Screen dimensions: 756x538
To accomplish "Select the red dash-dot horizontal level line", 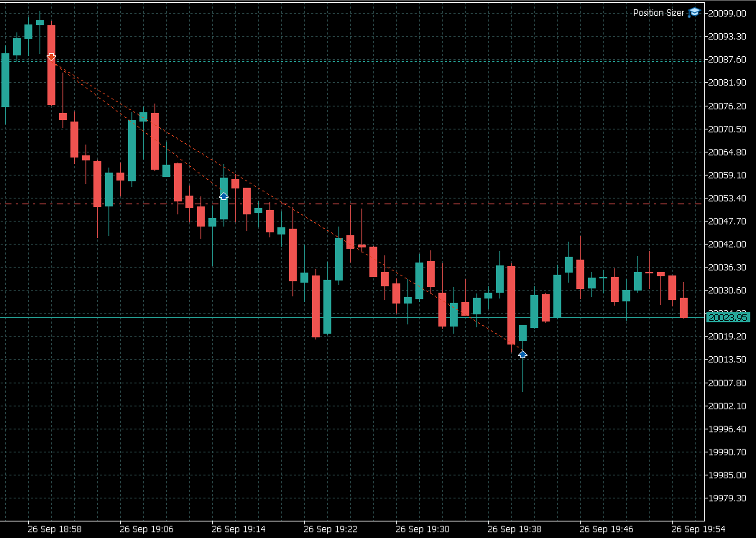I will 352,204.
